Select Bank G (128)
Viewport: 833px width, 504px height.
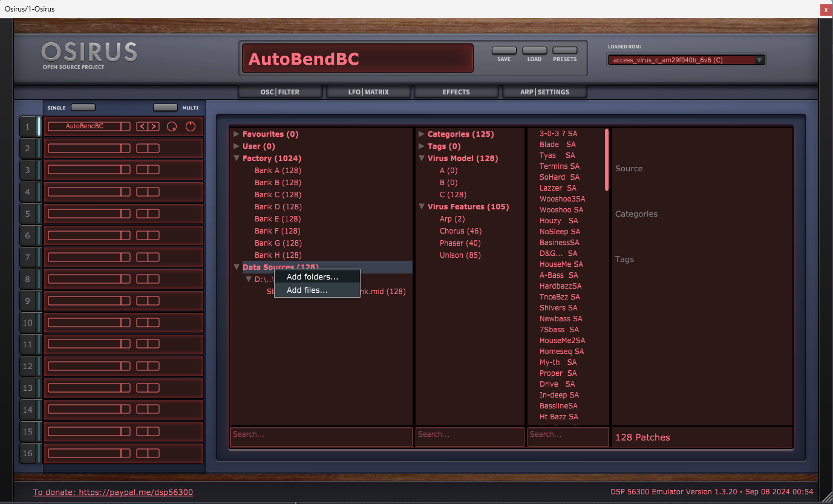278,243
